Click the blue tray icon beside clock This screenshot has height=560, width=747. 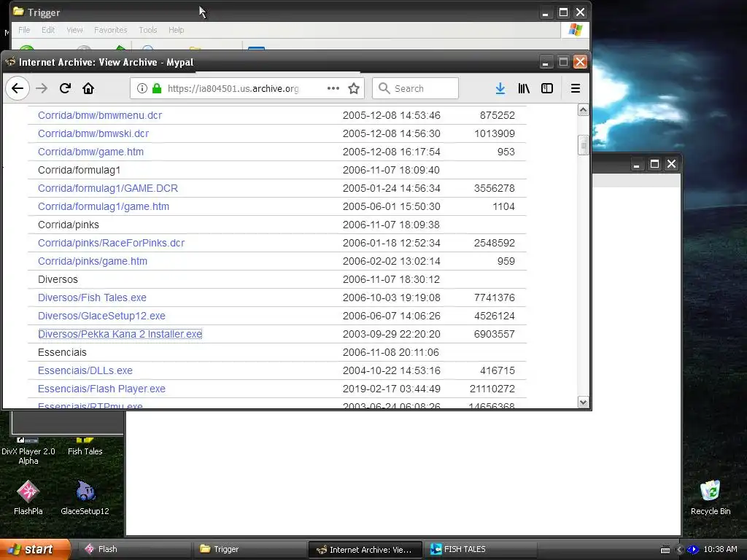click(693, 550)
